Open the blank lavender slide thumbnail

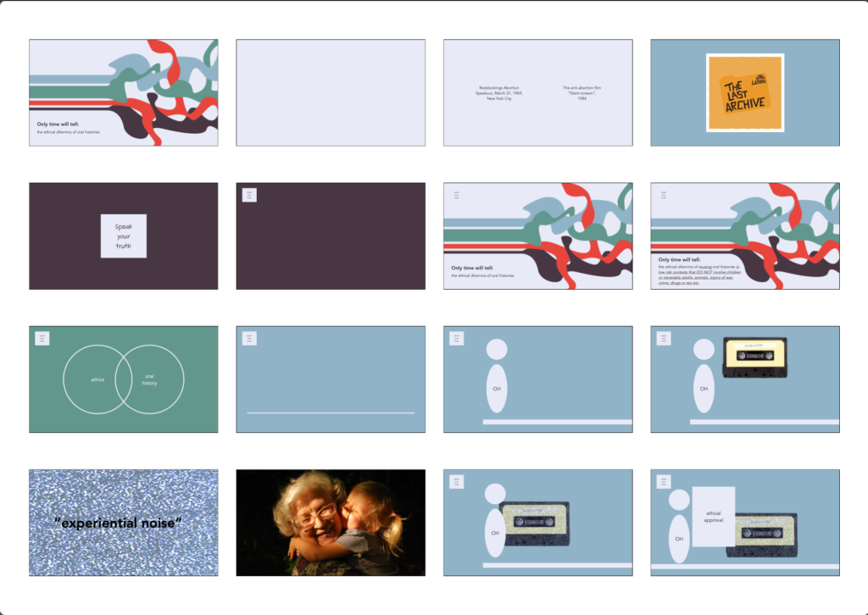pyautogui.click(x=331, y=92)
